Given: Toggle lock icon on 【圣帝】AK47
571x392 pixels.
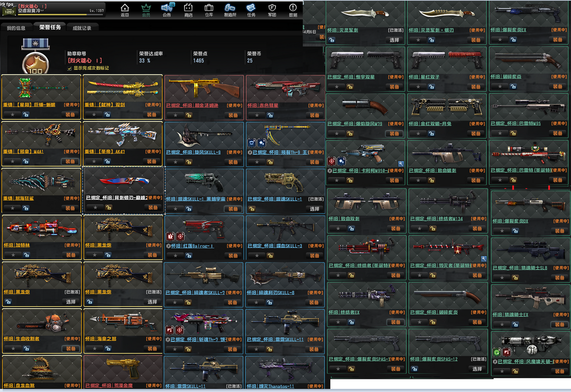Looking at the screenshot, I should click(x=108, y=161).
